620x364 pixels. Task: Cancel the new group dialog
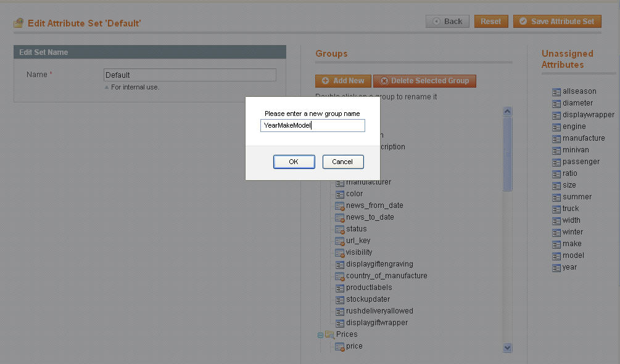pos(342,162)
